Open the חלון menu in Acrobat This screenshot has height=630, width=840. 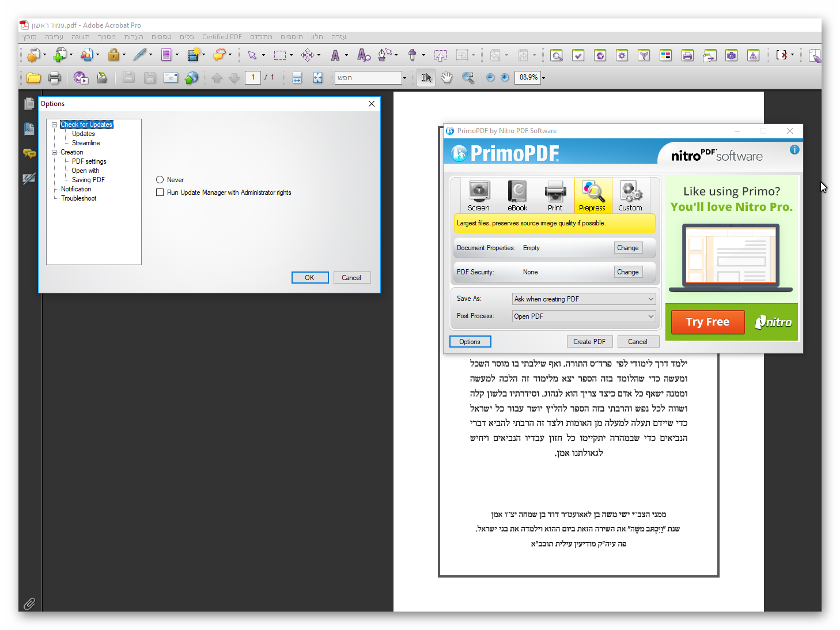[317, 37]
